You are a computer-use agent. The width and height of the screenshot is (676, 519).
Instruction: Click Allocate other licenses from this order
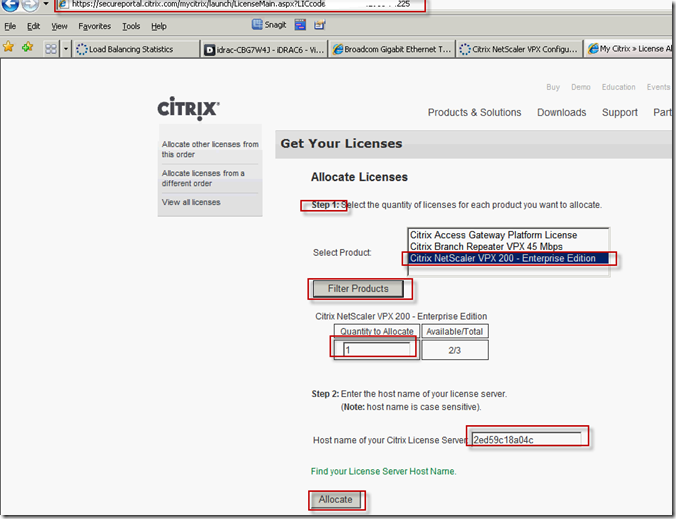coord(210,149)
